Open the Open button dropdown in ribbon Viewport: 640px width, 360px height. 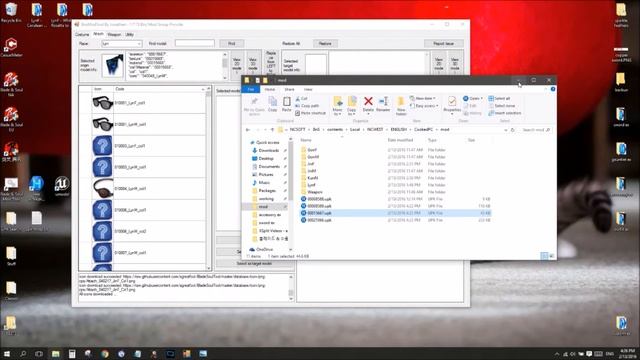(482, 98)
